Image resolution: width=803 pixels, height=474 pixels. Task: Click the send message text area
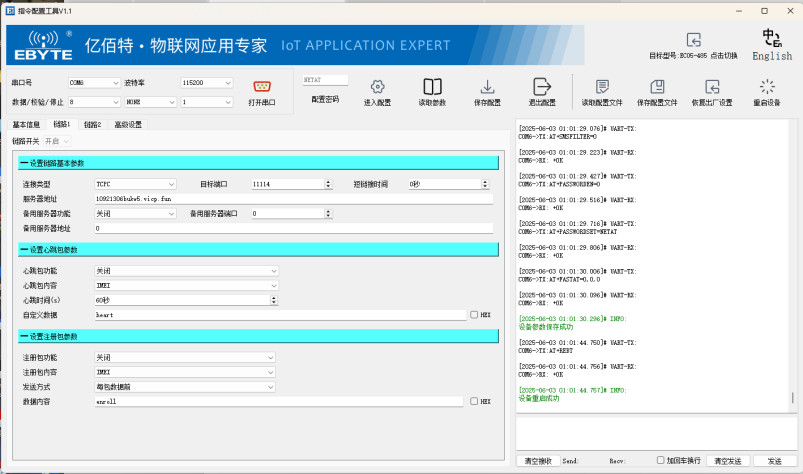click(x=657, y=434)
